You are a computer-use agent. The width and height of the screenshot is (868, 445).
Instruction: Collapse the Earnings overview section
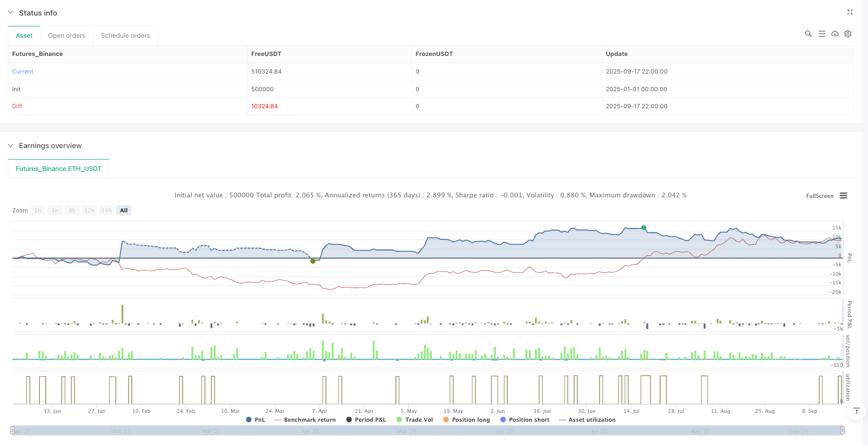(10, 146)
